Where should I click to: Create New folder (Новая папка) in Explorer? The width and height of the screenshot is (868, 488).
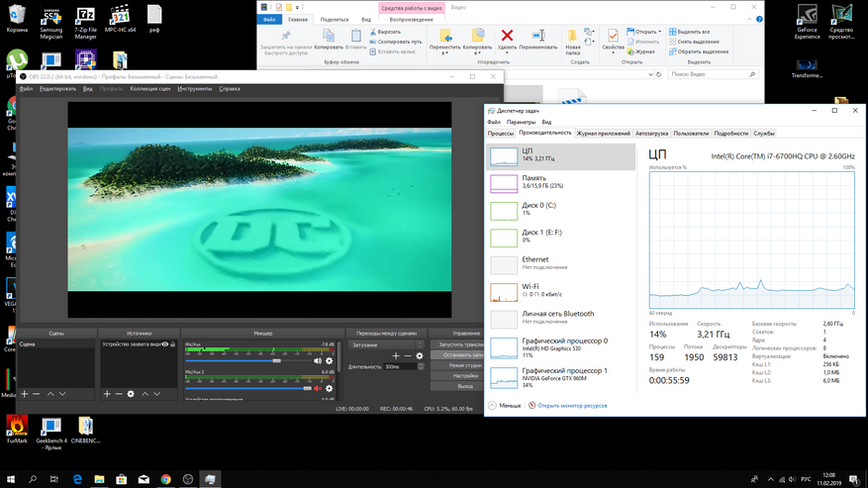(573, 42)
